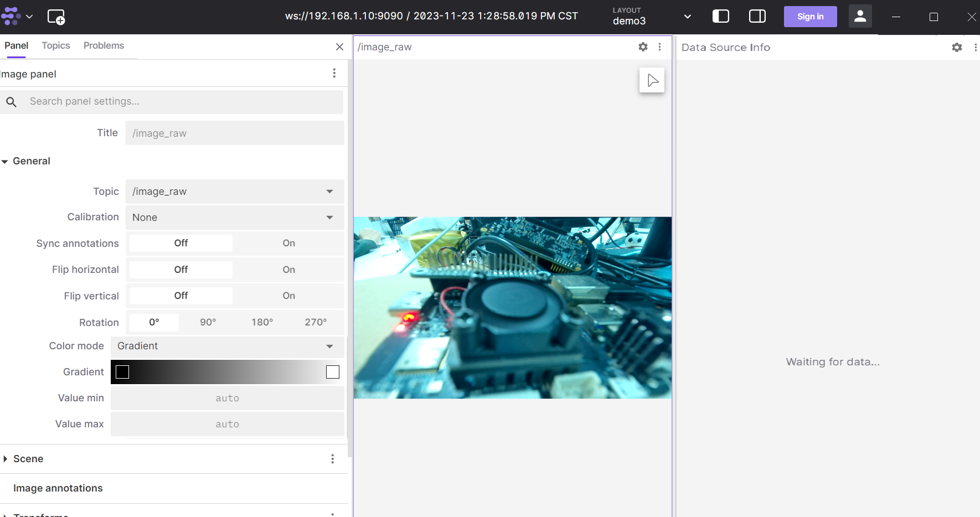This screenshot has height=517, width=980.
Task: Click the black gradient start swatch
Action: [x=122, y=372]
